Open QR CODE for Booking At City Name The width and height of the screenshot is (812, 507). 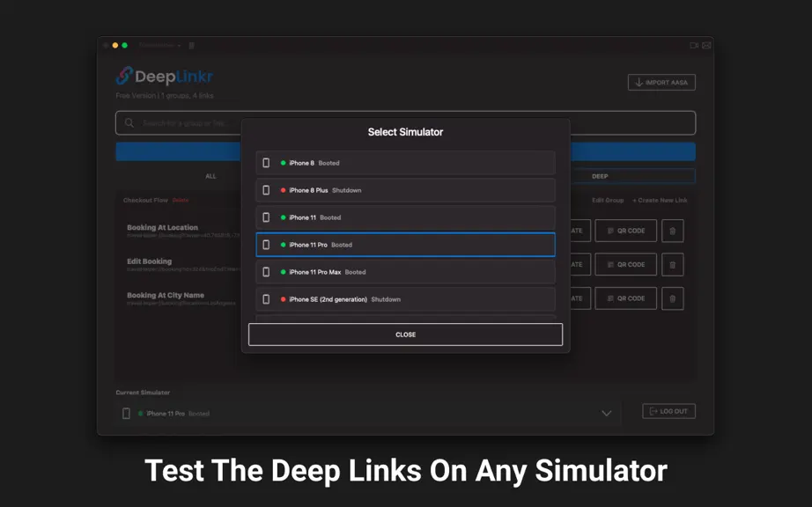(x=625, y=298)
